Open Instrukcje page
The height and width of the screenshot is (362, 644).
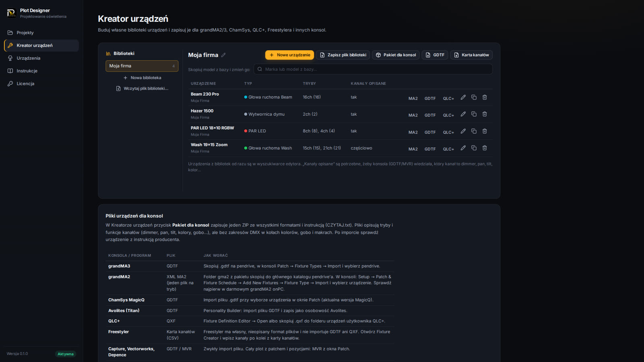point(41,71)
